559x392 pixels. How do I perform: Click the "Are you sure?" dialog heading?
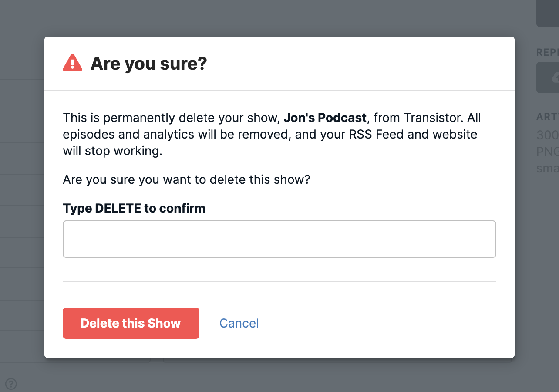[148, 64]
